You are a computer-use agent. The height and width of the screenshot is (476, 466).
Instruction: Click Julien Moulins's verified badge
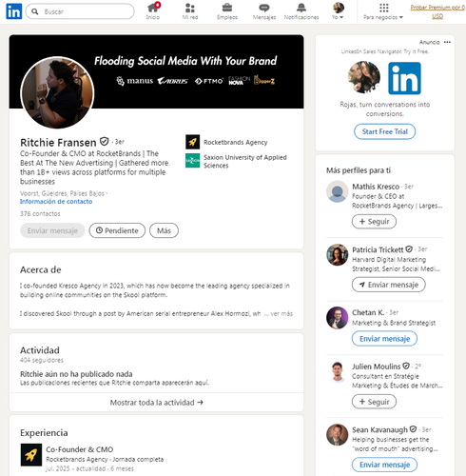coord(406,366)
